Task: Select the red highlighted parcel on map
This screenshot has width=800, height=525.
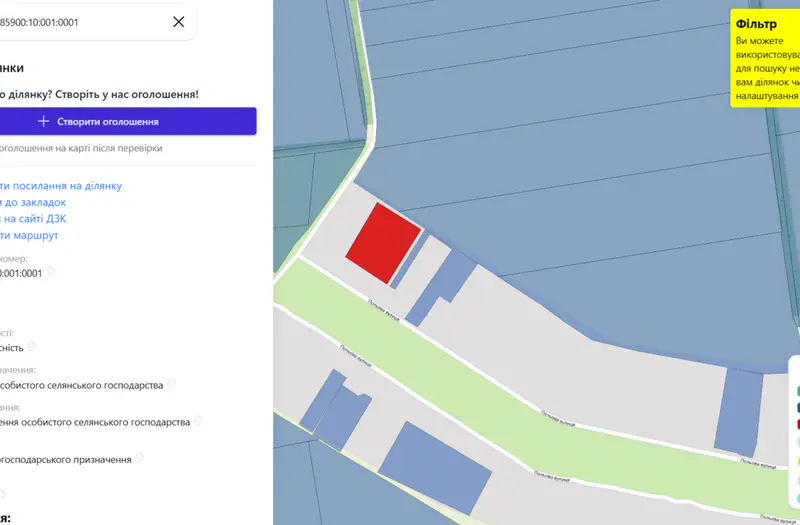Action: coord(383,243)
